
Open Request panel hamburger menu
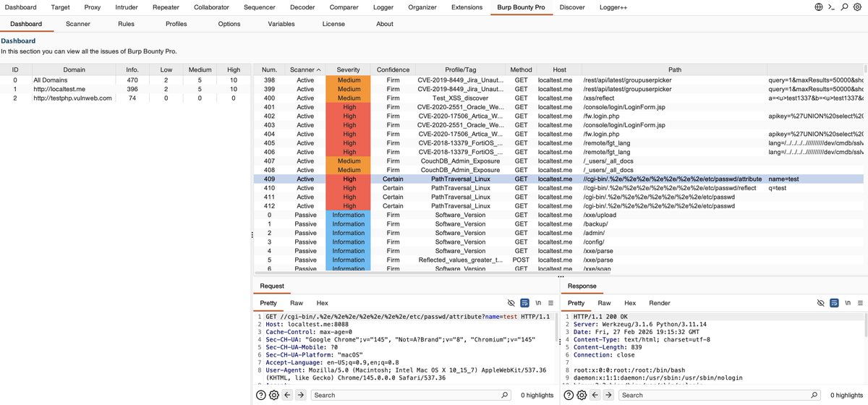click(550, 303)
